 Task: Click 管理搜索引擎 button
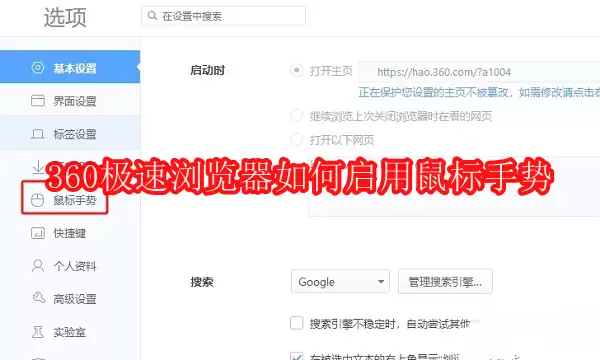tap(445, 282)
